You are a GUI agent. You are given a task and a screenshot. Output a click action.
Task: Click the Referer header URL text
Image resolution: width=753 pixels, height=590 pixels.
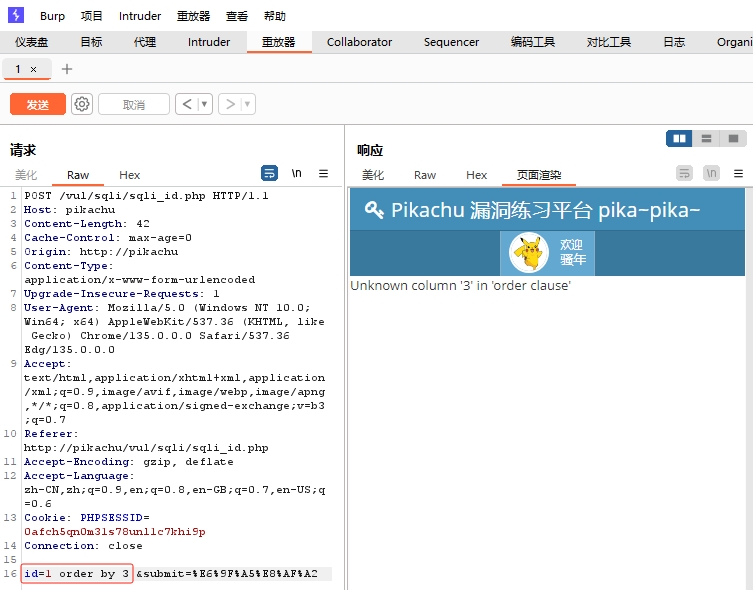(146, 447)
